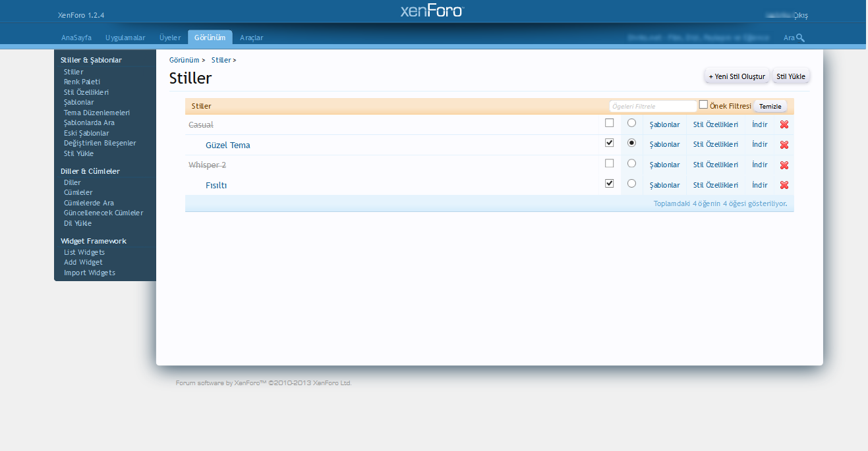The width and height of the screenshot is (868, 451).
Task: Click the xenForo logo in header
Action: pyautogui.click(x=432, y=11)
